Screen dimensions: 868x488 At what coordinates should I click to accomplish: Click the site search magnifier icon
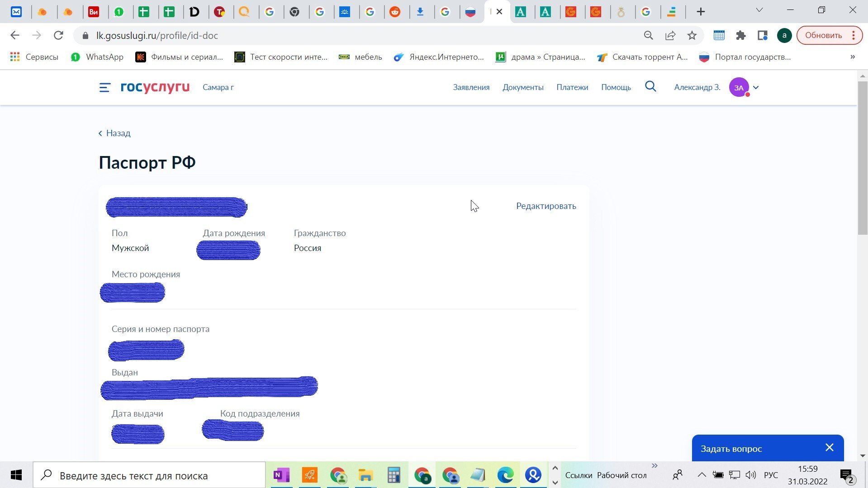pyautogui.click(x=650, y=86)
